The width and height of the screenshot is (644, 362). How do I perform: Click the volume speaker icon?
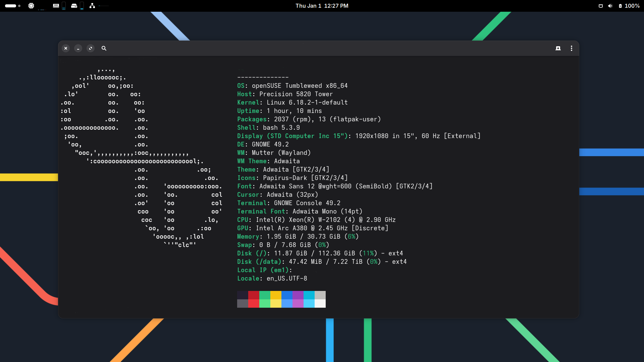(610, 6)
